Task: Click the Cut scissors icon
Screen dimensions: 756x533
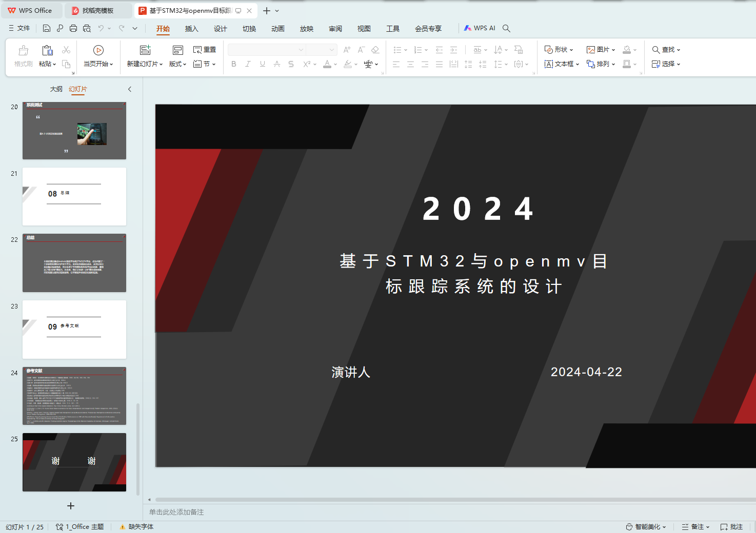Action: 66,50
